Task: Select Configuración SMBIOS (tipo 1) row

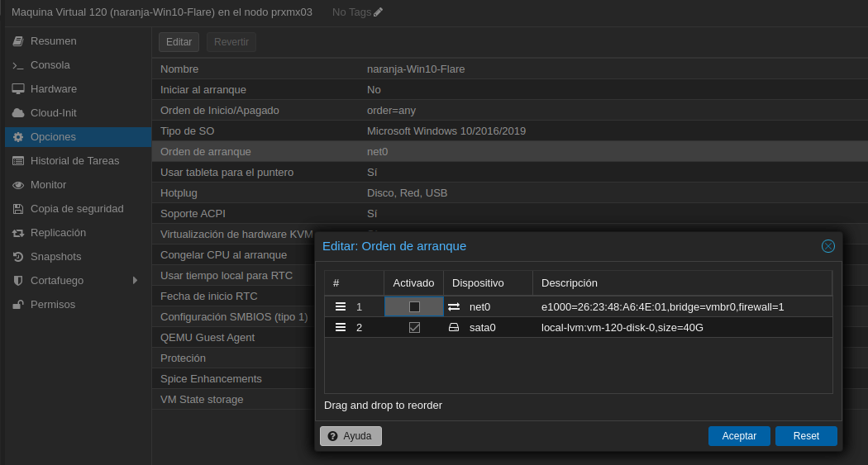Action: tap(233, 317)
